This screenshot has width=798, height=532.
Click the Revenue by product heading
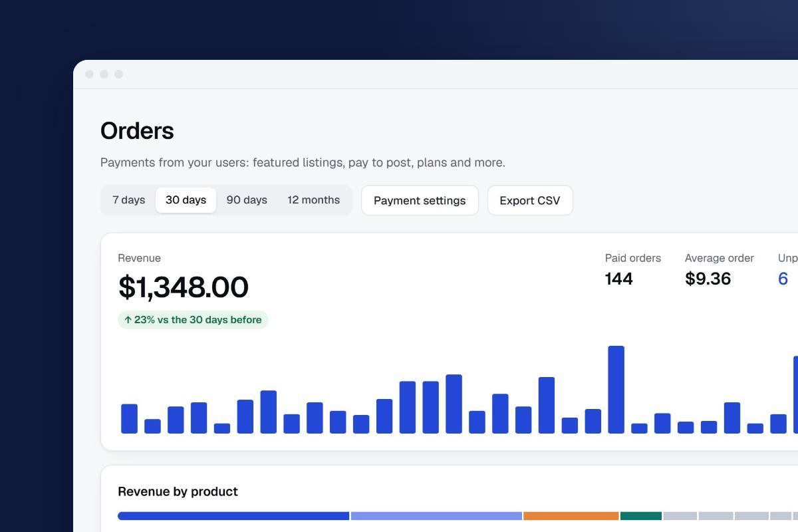[x=178, y=491]
